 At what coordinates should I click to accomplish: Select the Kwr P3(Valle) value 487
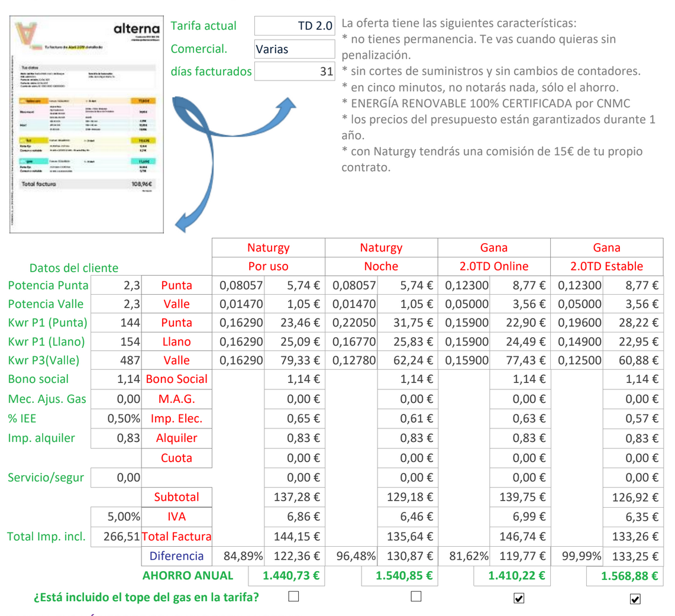click(x=116, y=360)
